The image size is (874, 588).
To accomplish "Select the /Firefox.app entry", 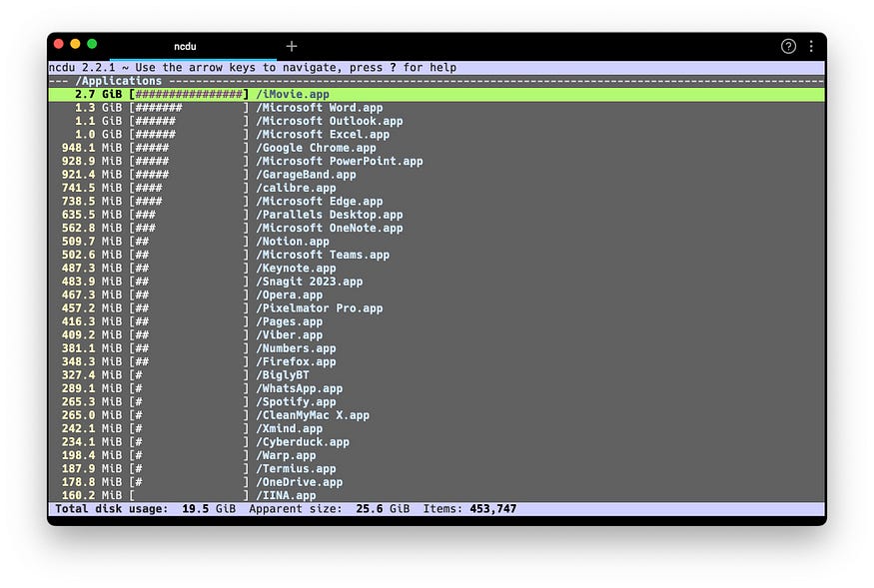I will tap(437, 361).
